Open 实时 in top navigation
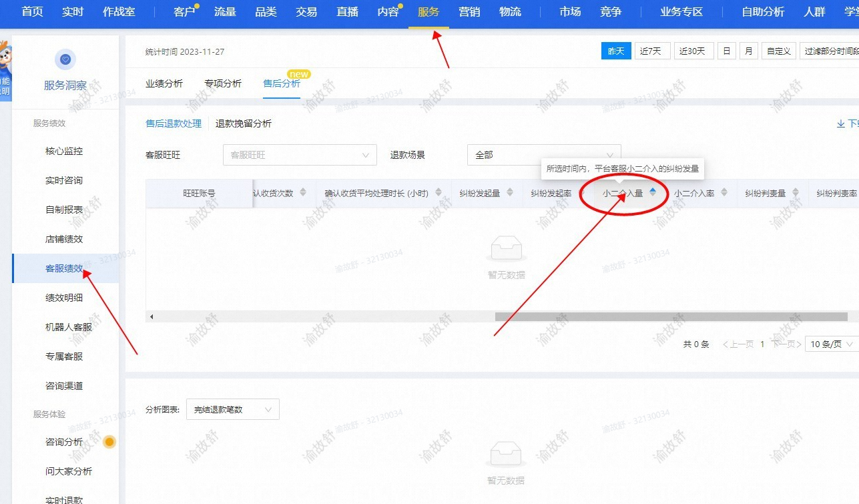This screenshot has height=504, width=859. tap(73, 11)
